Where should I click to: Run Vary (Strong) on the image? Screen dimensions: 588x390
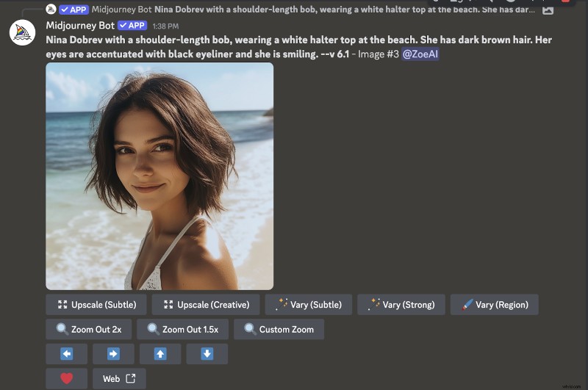click(x=401, y=305)
